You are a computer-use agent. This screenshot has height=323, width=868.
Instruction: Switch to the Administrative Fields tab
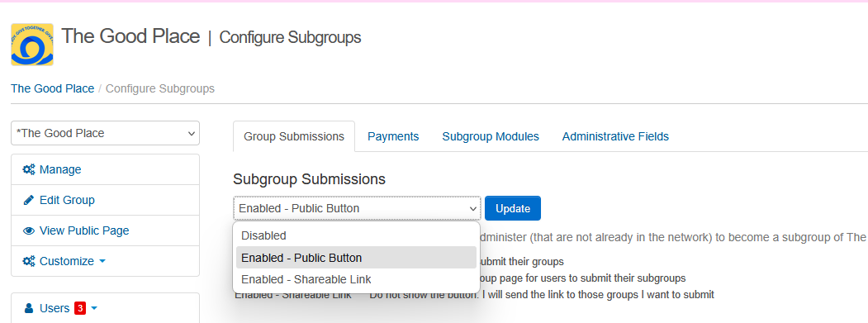(x=615, y=136)
